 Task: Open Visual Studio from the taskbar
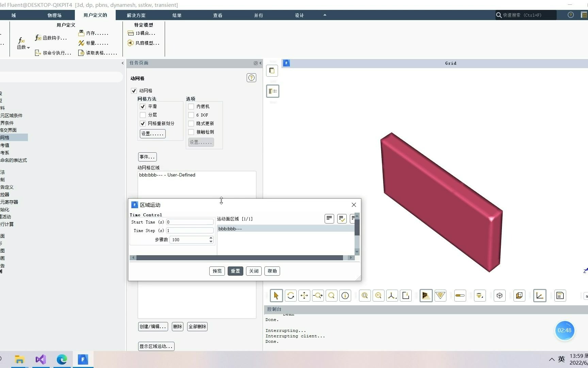[40, 359]
